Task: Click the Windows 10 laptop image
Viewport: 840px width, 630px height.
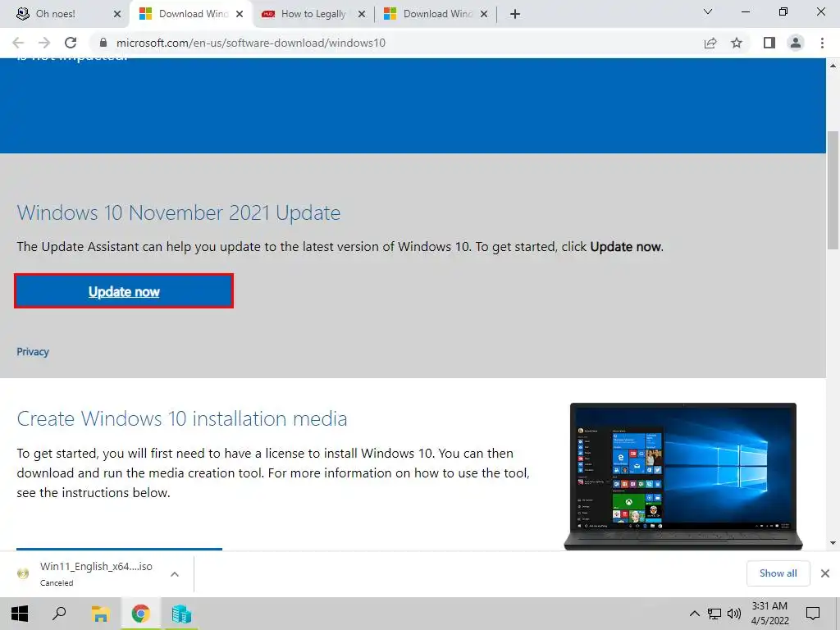Action: tap(683, 477)
